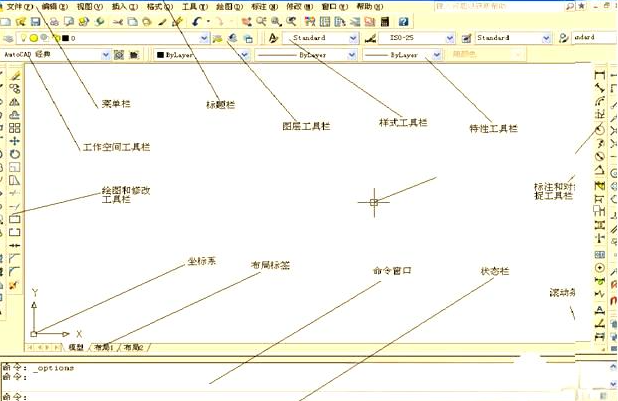The height and width of the screenshot is (401, 618).
Task: Open the 格式 (Format) menu
Action: click(x=156, y=6)
